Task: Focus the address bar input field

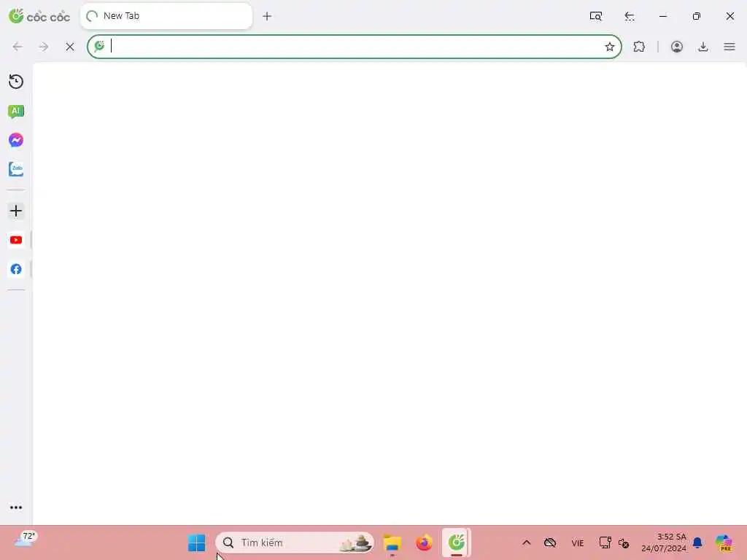Action: 355,47
